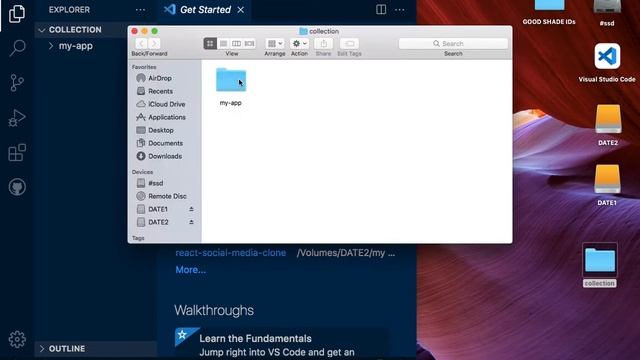
Task: Eject DATE1 from Finder sidebar
Action: pos(191,209)
